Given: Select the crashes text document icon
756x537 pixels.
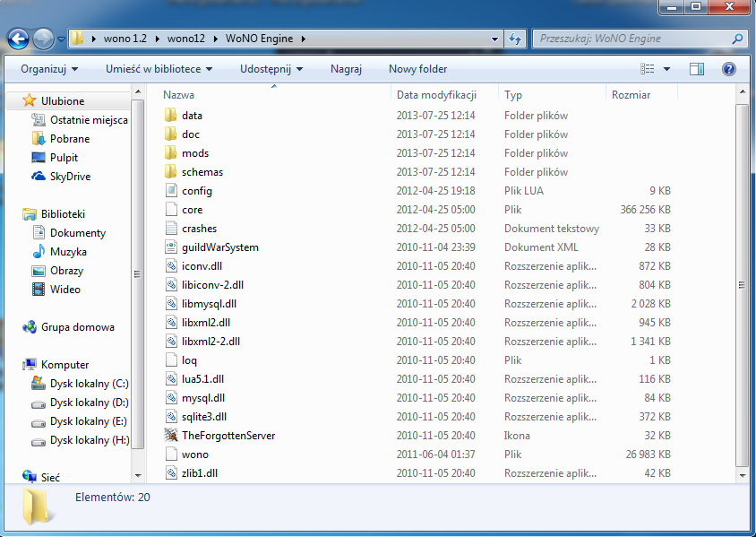Looking at the screenshot, I should click(x=171, y=229).
